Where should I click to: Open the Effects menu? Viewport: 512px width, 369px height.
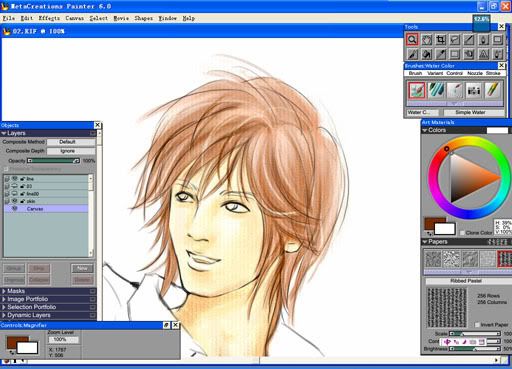click(x=49, y=18)
